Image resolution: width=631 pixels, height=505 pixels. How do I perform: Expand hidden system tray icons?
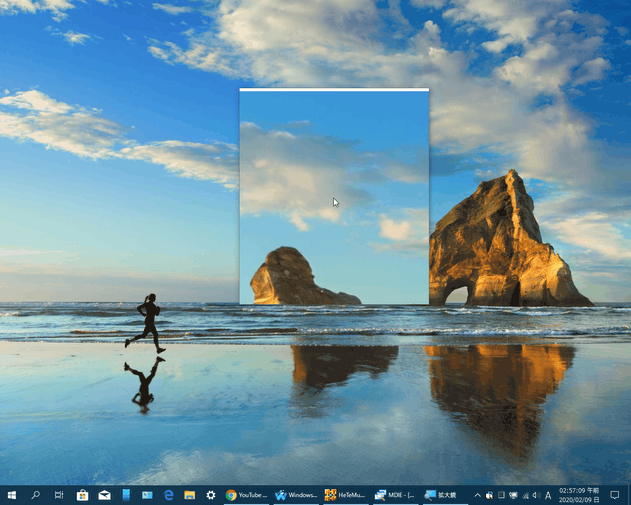tap(477, 495)
